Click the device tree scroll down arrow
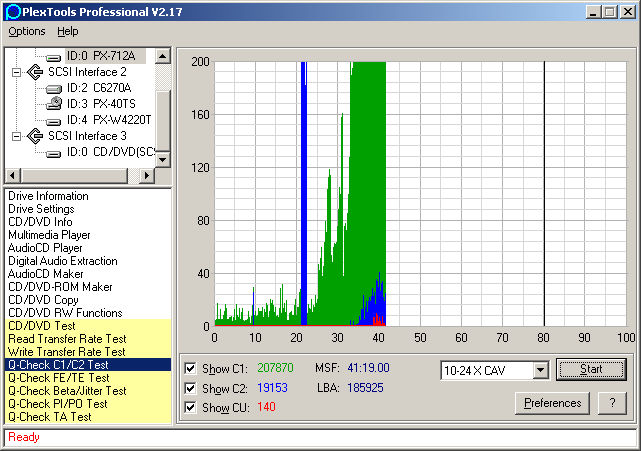The width and height of the screenshot is (641, 451). 163,159
